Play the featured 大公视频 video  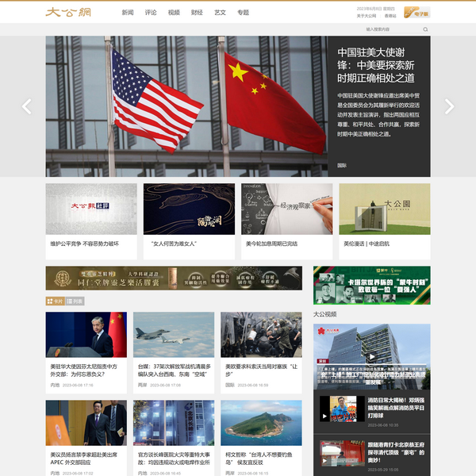371,355
